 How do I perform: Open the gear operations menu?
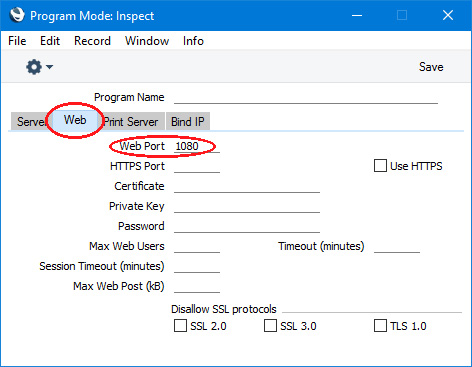click(34, 67)
